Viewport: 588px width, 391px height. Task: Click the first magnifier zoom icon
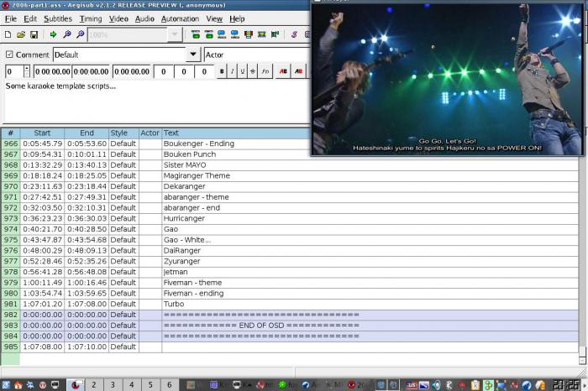point(67,35)
